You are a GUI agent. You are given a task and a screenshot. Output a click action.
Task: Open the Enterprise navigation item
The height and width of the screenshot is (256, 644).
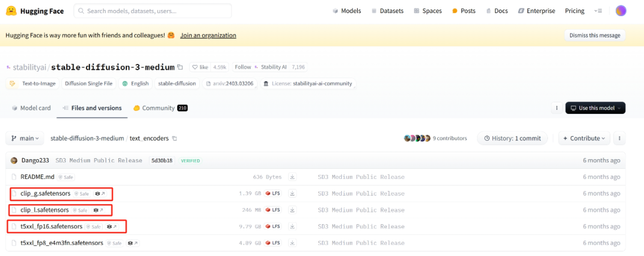coord(537,11)
